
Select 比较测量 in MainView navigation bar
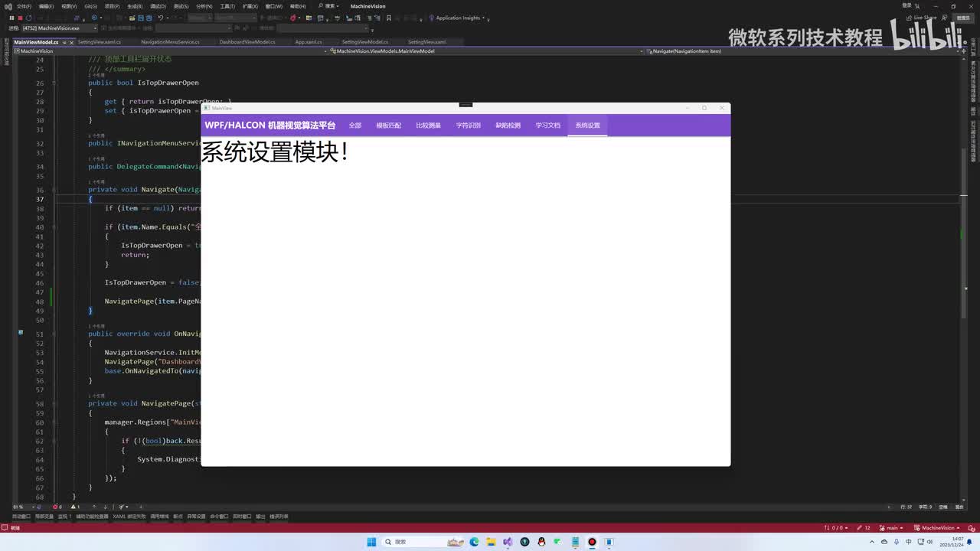428,126
